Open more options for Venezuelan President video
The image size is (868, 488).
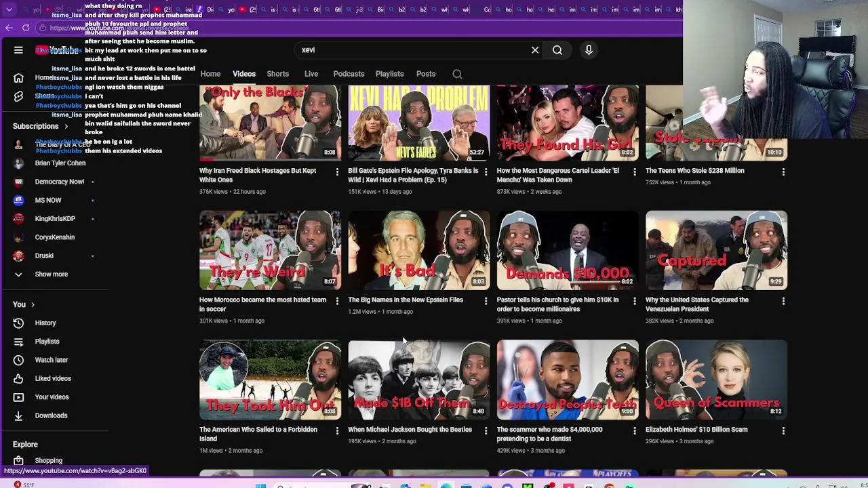783,301
